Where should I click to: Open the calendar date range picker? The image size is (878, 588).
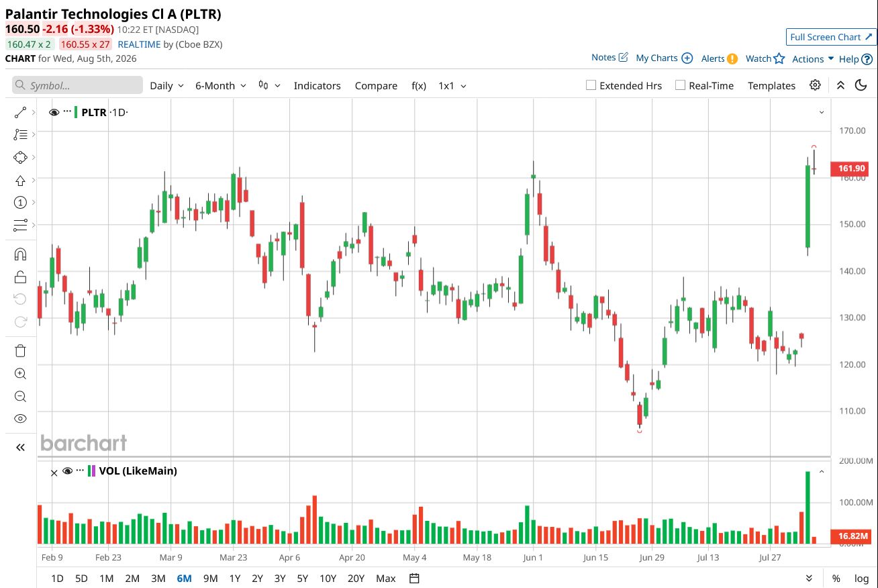click(x=414, y=579)
